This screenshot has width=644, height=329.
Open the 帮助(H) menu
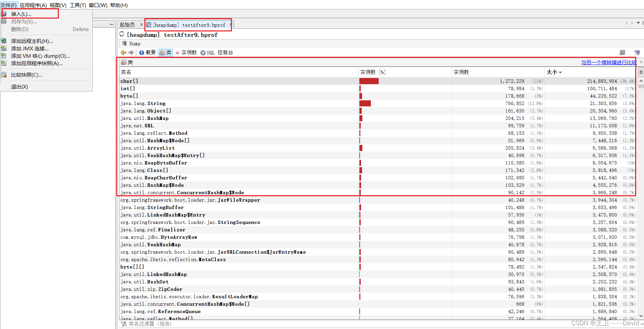pos(119,5)
